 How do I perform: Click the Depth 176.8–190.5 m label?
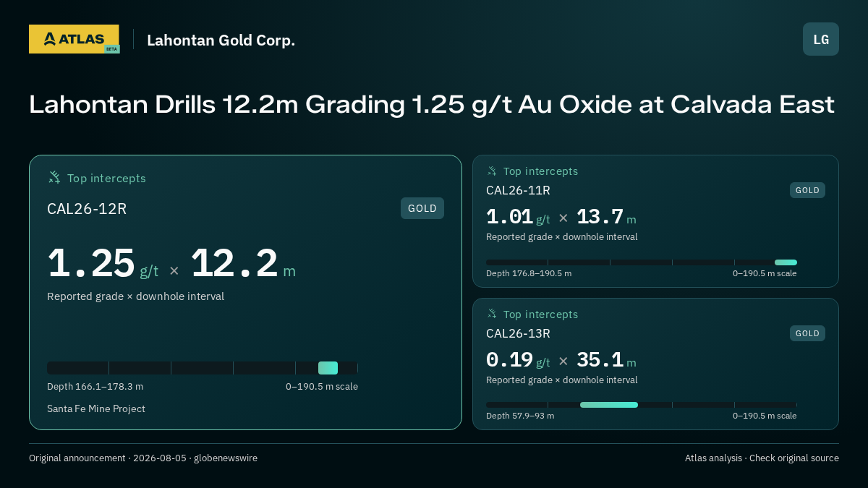click(529, 273)
